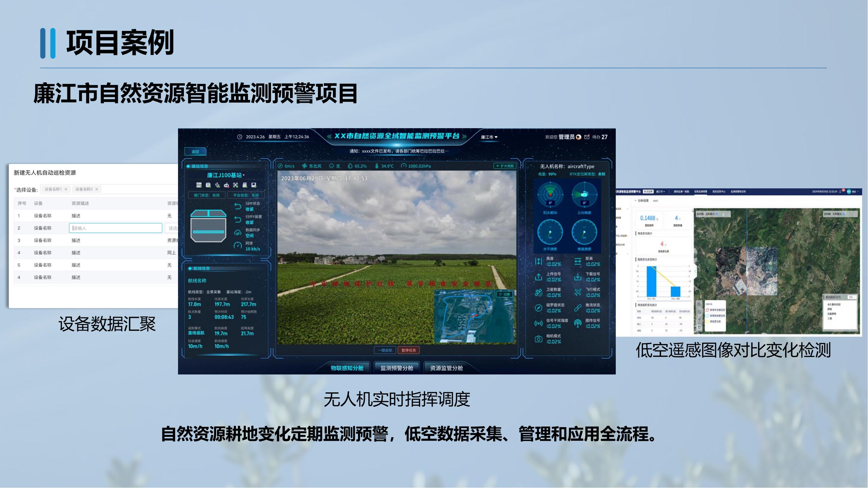This screenshot has height=488, width=868.
Task: Remove the 设备名称1 tag
Action: click(x=66, y=189)
